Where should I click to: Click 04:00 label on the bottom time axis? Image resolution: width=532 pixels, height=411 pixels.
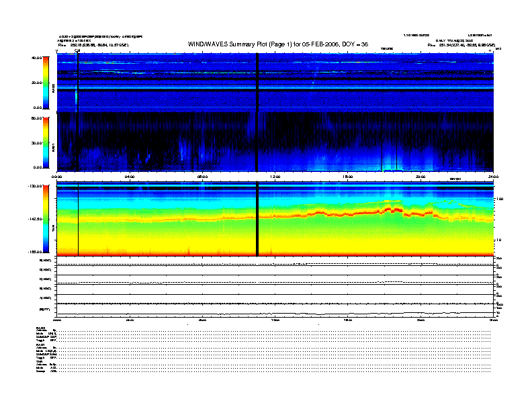pos(130,320)
